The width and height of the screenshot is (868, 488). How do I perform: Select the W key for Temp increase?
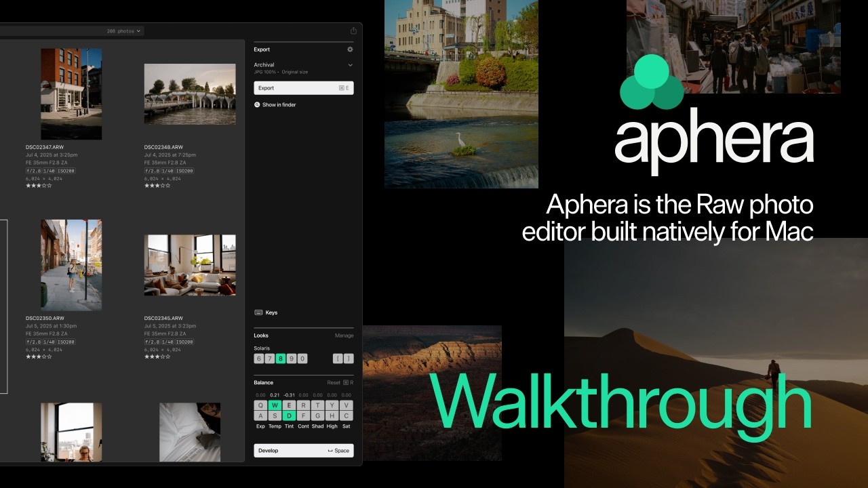(275, 405)
